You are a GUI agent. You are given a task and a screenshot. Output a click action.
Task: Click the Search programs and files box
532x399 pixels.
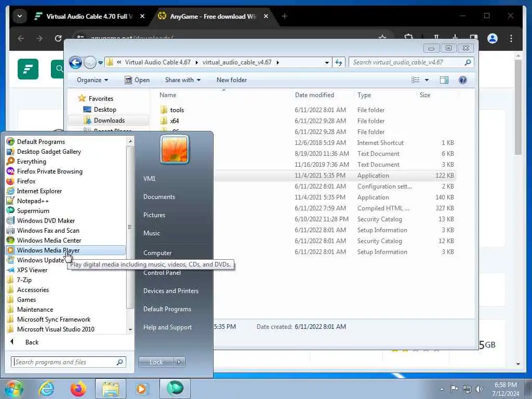(x=68, y=362)
